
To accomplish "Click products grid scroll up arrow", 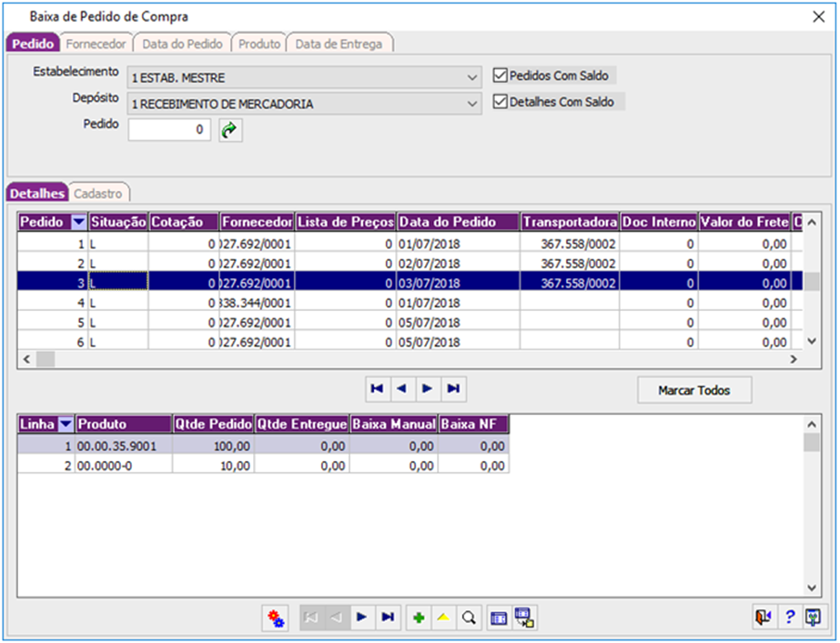I will (812, 425).
